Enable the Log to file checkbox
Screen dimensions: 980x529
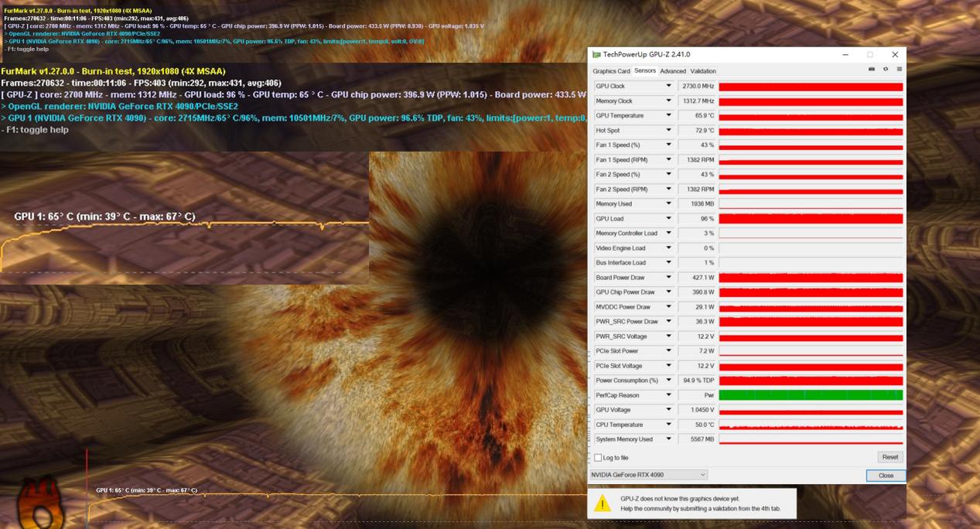coord(598,458)
